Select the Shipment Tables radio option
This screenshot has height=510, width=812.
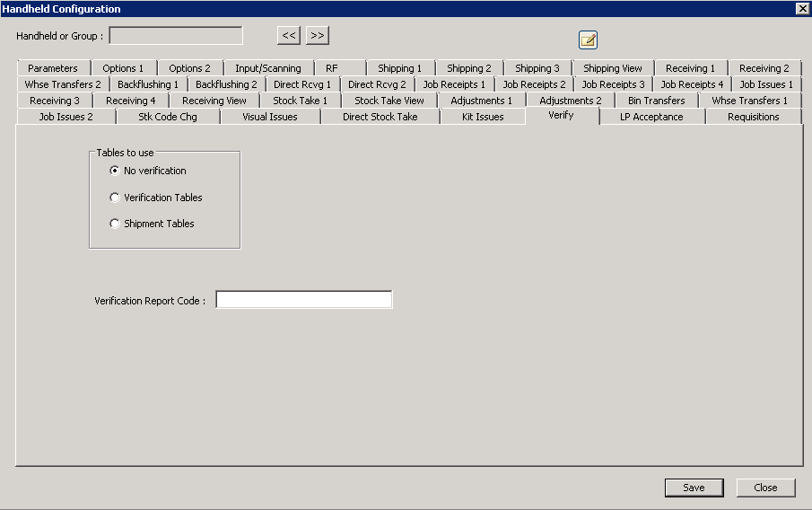(115, 224)
